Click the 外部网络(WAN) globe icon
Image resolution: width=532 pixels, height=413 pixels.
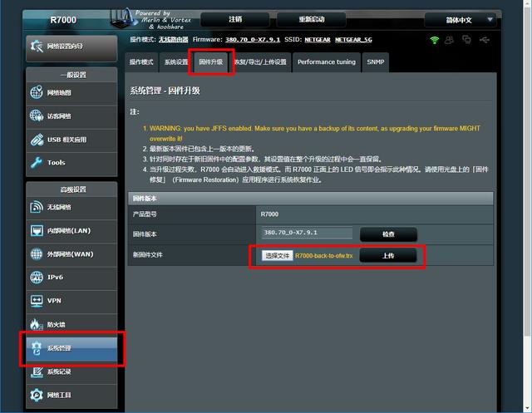[x=37, y=254]
